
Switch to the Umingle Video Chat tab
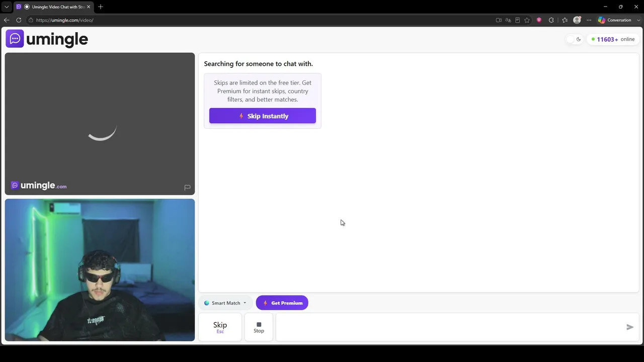[53, 7]
